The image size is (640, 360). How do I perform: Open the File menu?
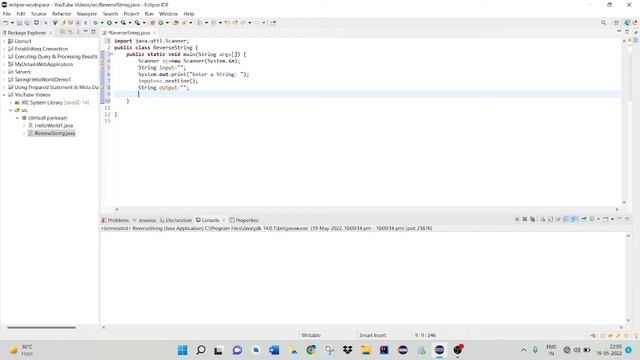7,14
